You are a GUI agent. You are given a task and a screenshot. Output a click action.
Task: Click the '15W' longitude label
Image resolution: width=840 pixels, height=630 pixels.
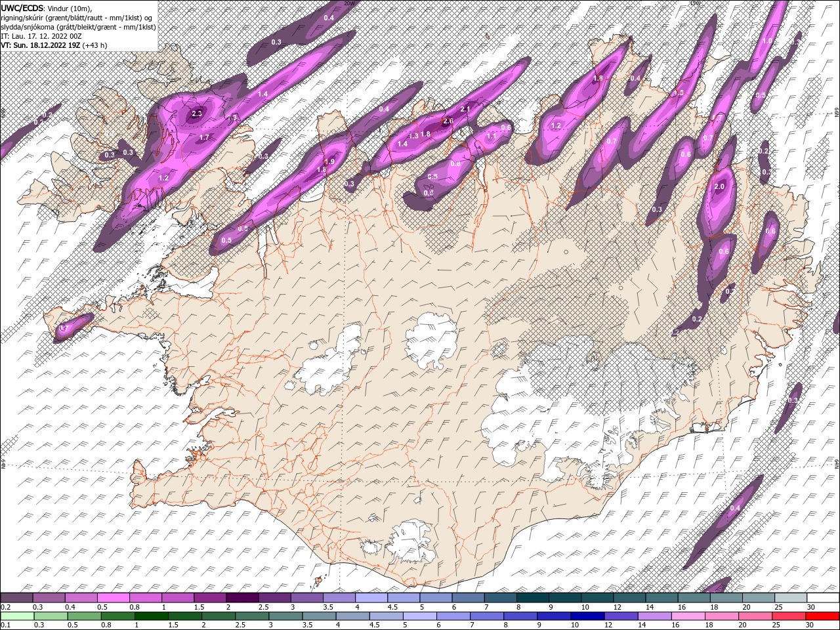click(x=695, y=3)
